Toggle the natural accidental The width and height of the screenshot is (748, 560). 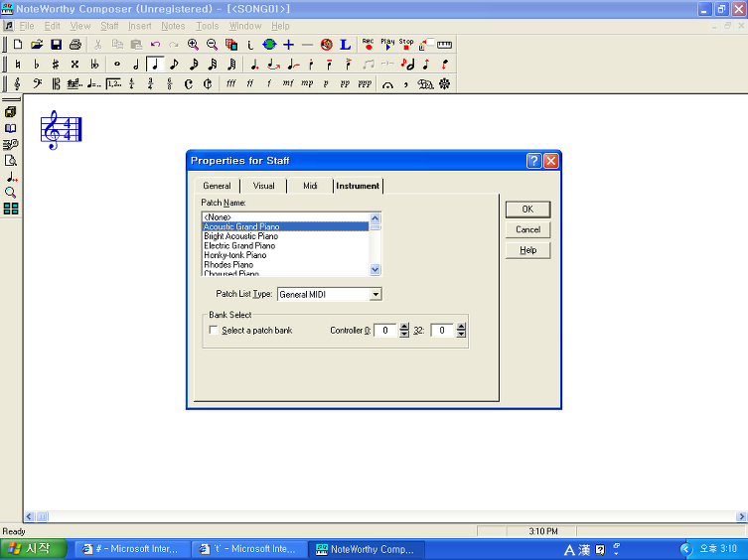click(x=18, y=64)
